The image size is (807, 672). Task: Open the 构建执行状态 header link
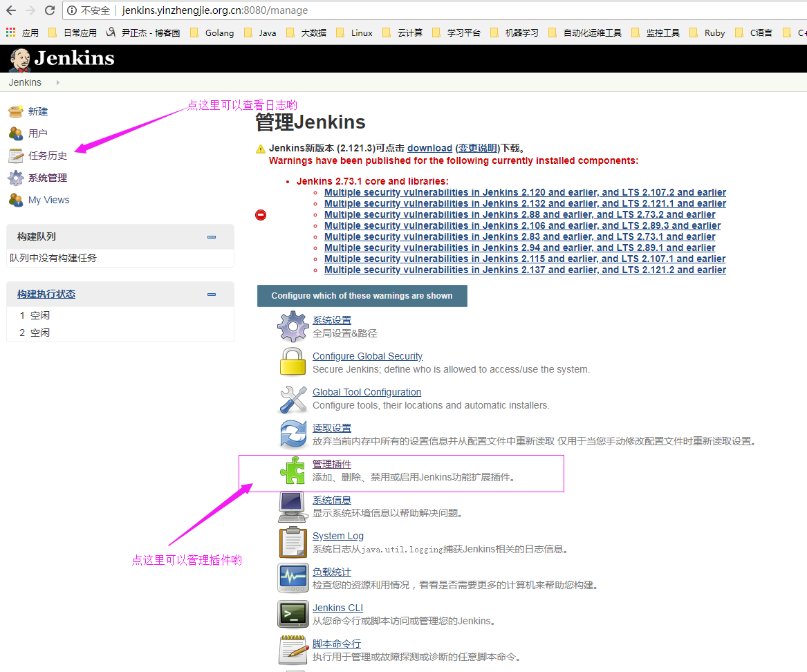(46, 295)
